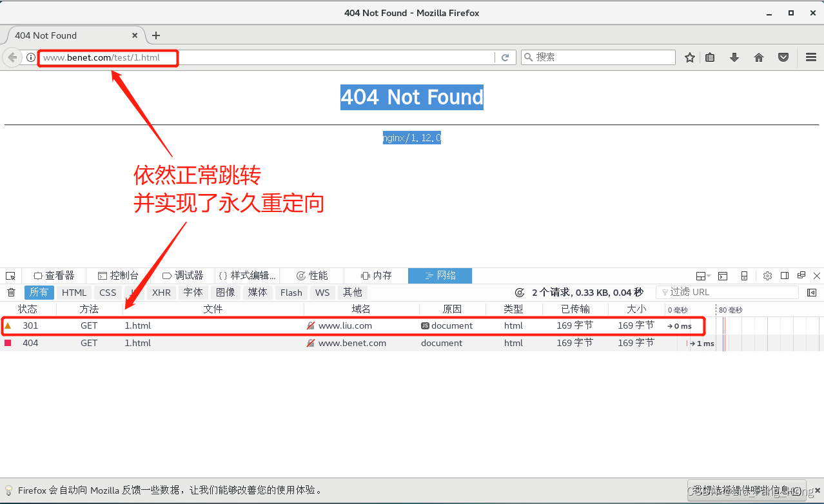Image resolution: width=824 pixels, height=504 pixels.
Task: Open site info icon in address bar
Action: pyautogui.click(x=30, y=57)
